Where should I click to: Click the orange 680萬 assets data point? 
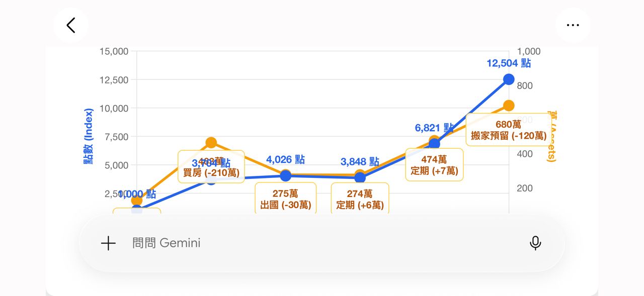(x=509, y=106)
